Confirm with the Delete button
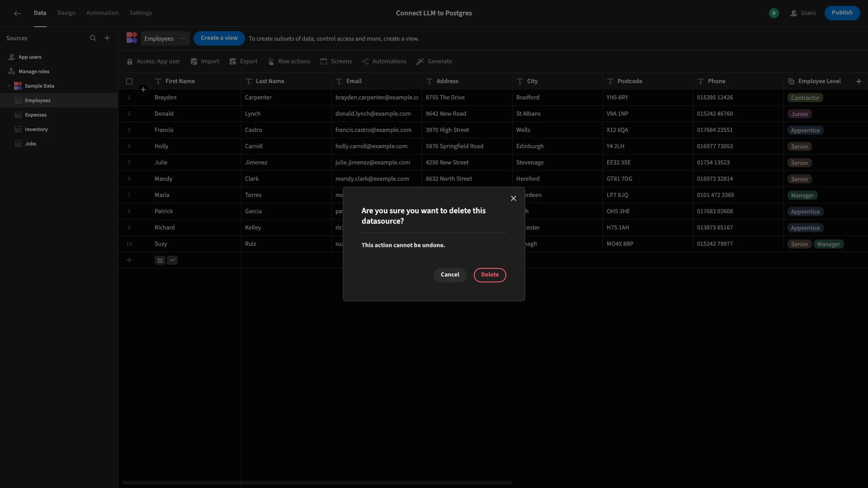This screenshot has height=488, width=868. pyautogui.click(x=490, y=275)
